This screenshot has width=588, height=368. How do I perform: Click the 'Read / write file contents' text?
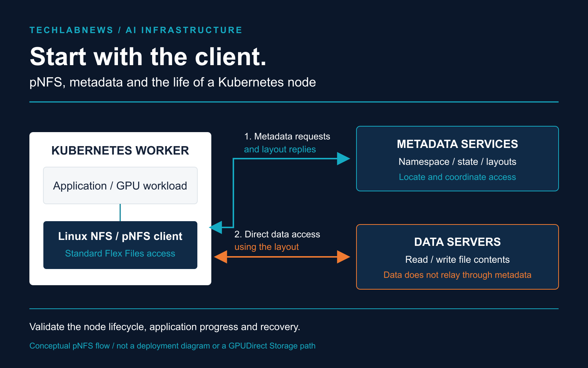click(458, 259)
